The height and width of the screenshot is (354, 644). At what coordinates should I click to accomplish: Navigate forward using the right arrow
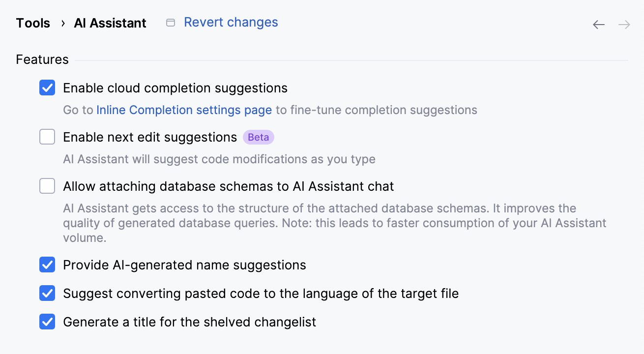(x=624, y=24)
